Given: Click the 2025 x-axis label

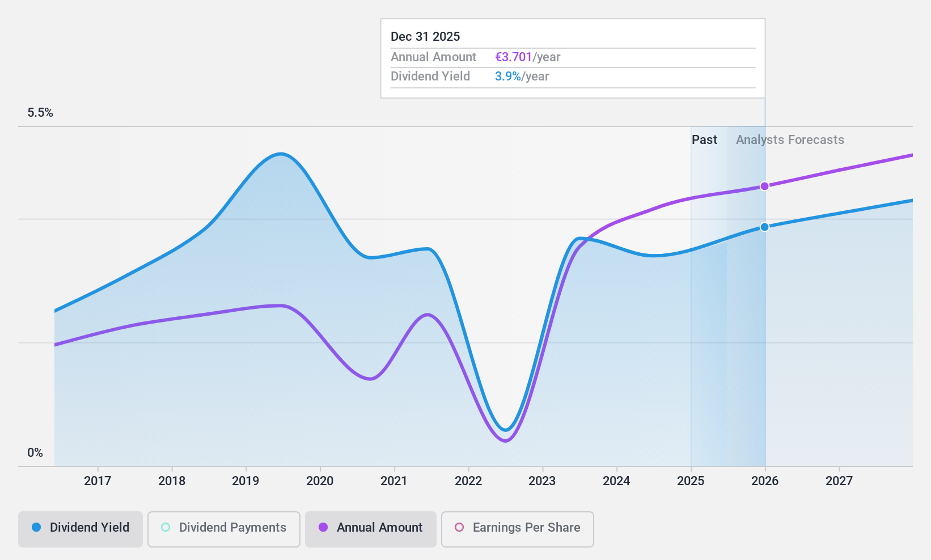Looking at the screenshot, I should (691, 481).
